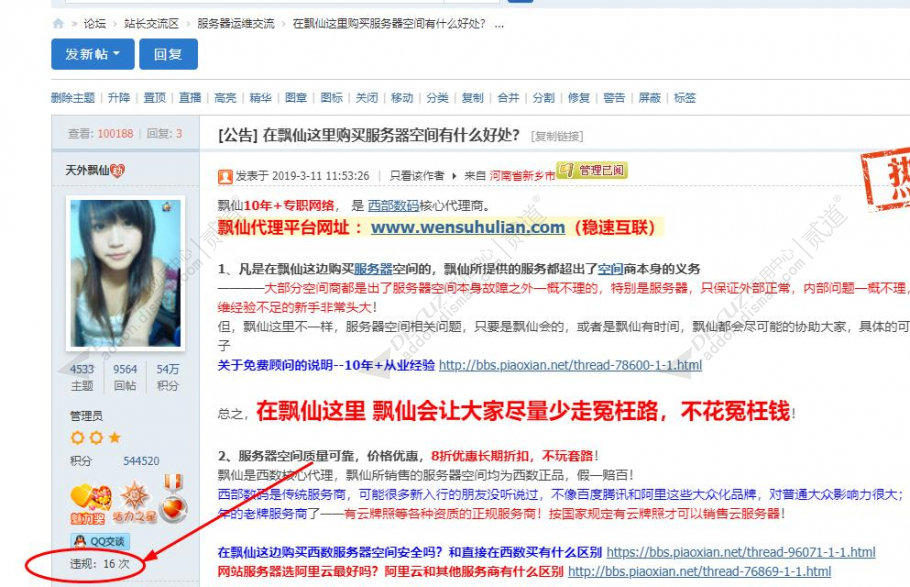Select 直播 moderation action

point(190,98)
